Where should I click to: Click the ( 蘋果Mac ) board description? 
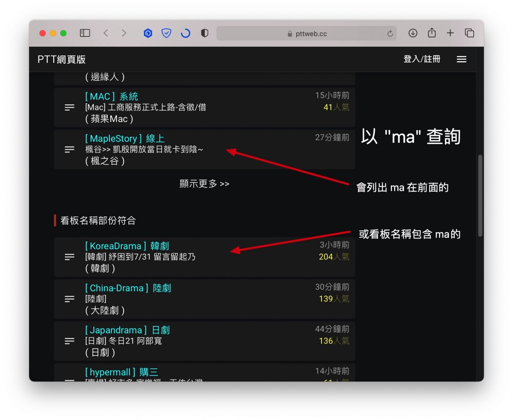pyautogui.click(x=109, y=119)
